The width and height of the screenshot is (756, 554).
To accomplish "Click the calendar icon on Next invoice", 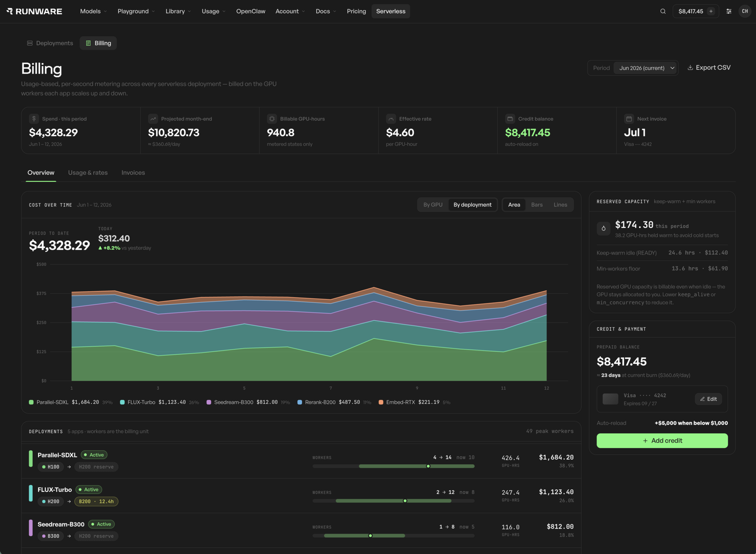I will (629, 118).
